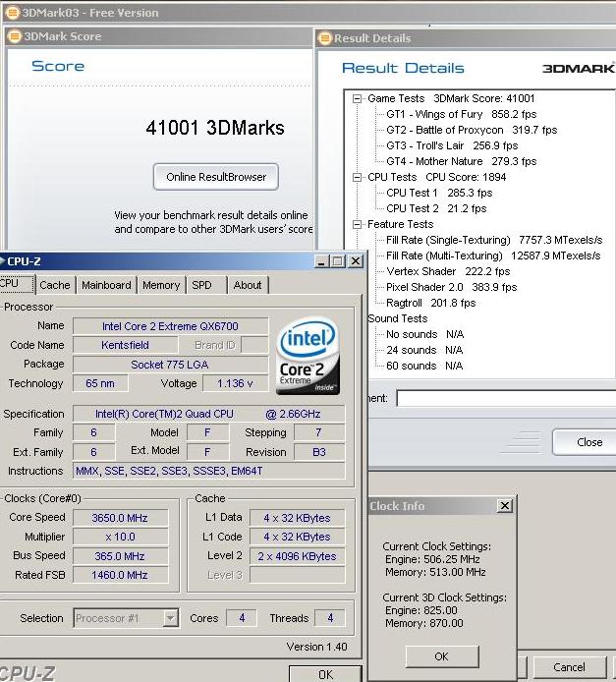Select the Sound Tests tree node
The image size is (616, 682).
coord(398,318)
